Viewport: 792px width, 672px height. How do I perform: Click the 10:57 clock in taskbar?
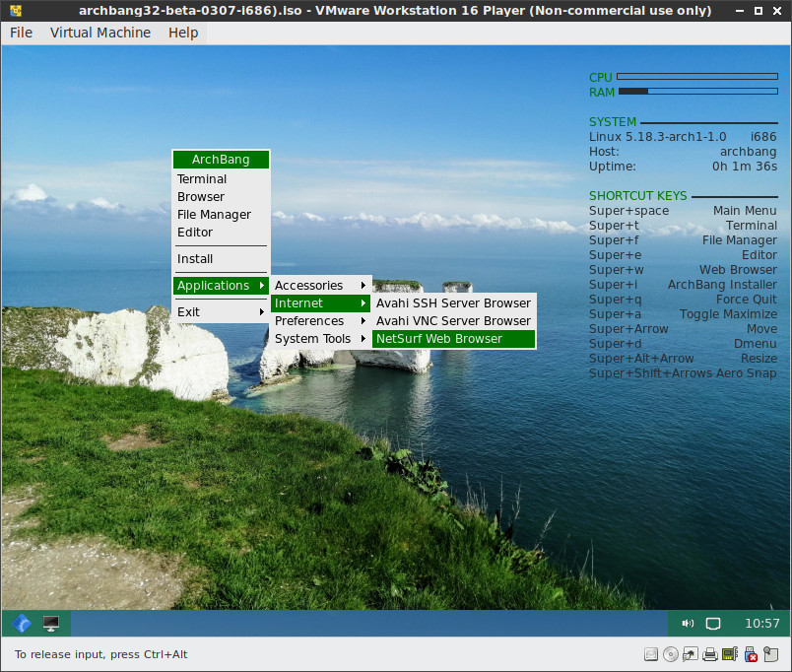pos(762,624)
